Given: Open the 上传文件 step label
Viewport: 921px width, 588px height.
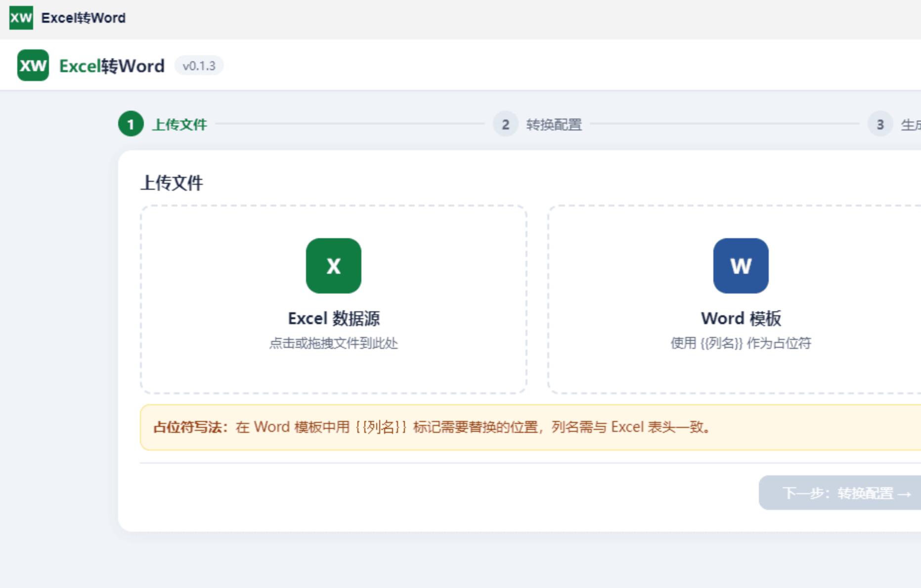Looking at the screenshot, I should click(x=179, y=125).
